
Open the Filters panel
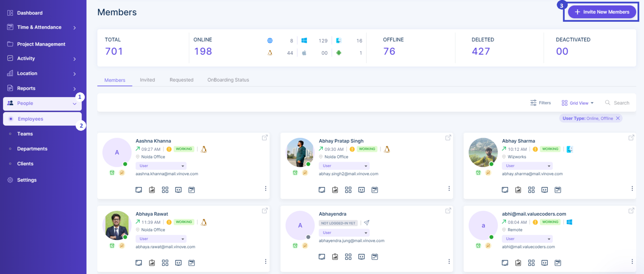pos(540,103)
